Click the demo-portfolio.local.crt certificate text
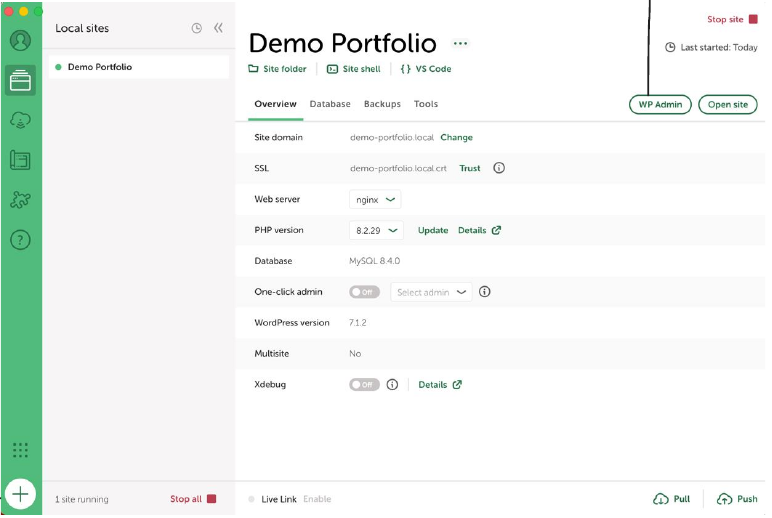 click(x=398, y=168)
